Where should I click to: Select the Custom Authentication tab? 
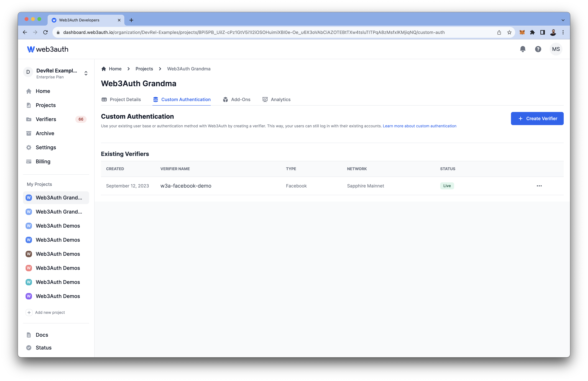click(182, 99)
